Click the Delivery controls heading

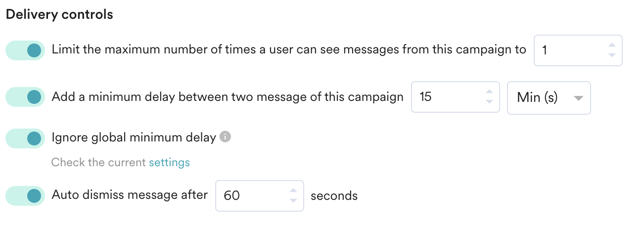coord(59,15)
